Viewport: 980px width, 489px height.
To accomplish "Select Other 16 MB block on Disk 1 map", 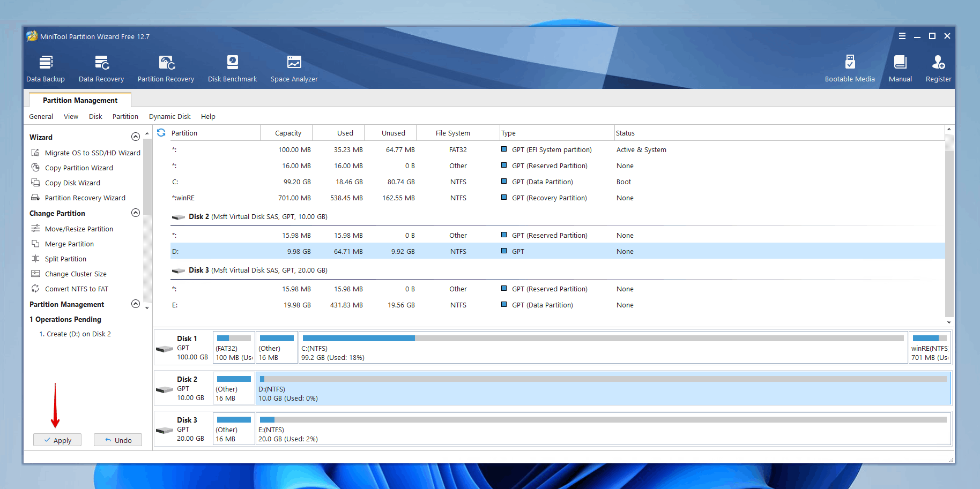I will click(277, 348).
